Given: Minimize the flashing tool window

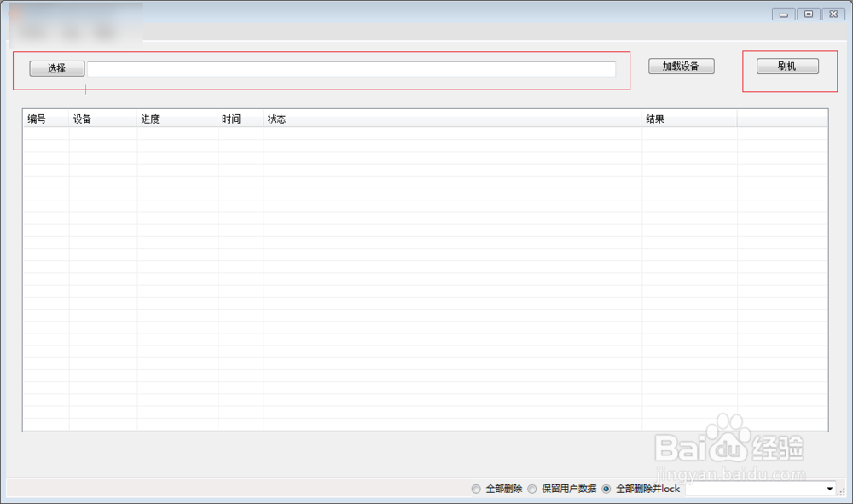Looking at the screenshot, I should point(782,14).
